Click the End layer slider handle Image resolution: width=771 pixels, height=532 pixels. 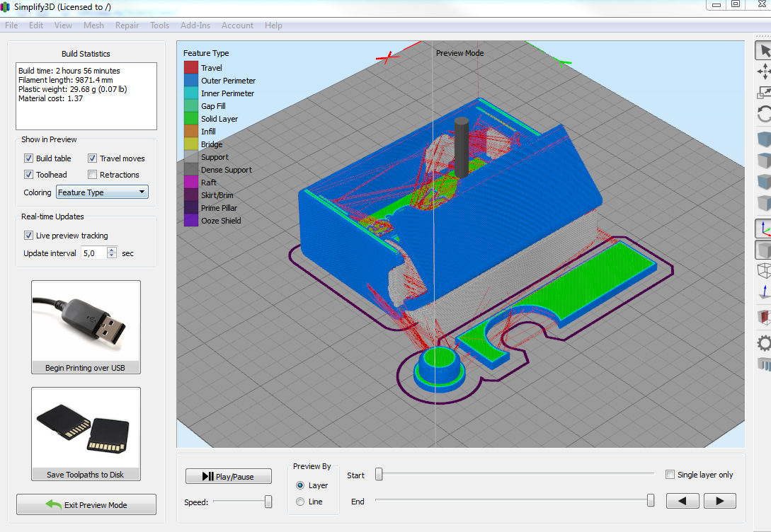click(x=650, y=501)
